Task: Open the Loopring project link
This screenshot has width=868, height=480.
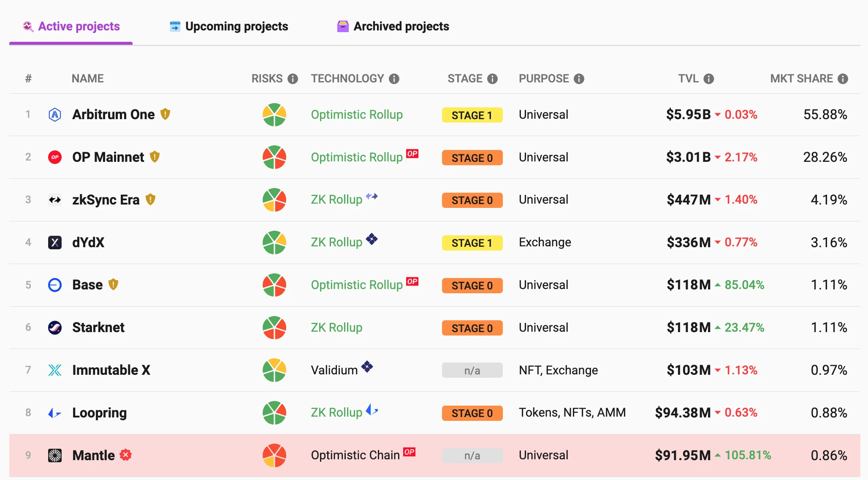Action: point(99,413)
